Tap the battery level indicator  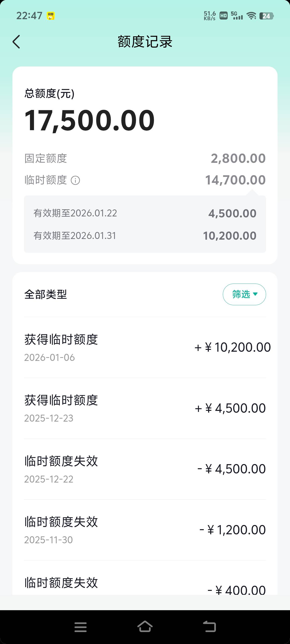[267, 16]
